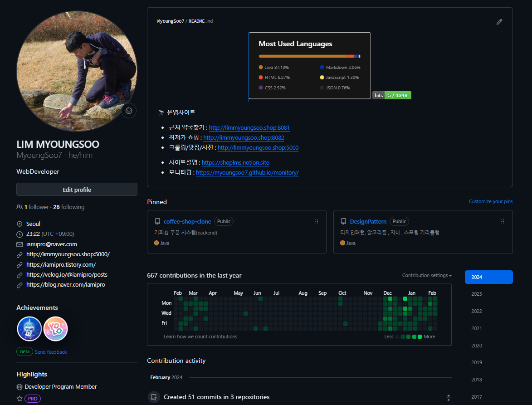Image resolution: width=532 pixels, height=405 pixels.
Task: Click the Java color dot in languages card
Action: pos(261,68)
